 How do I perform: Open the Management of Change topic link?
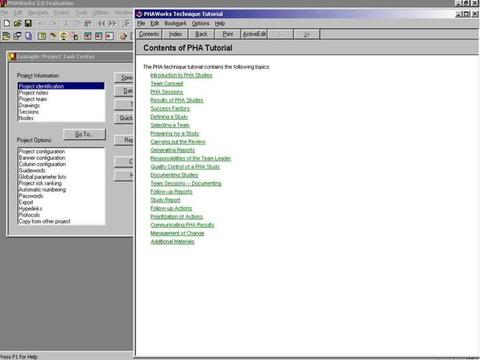click(x=177, y=233)
